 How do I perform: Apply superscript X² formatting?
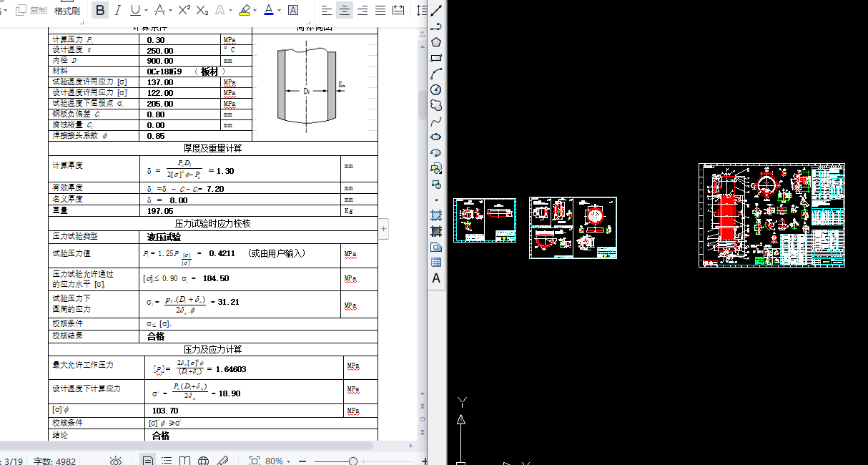184,10
